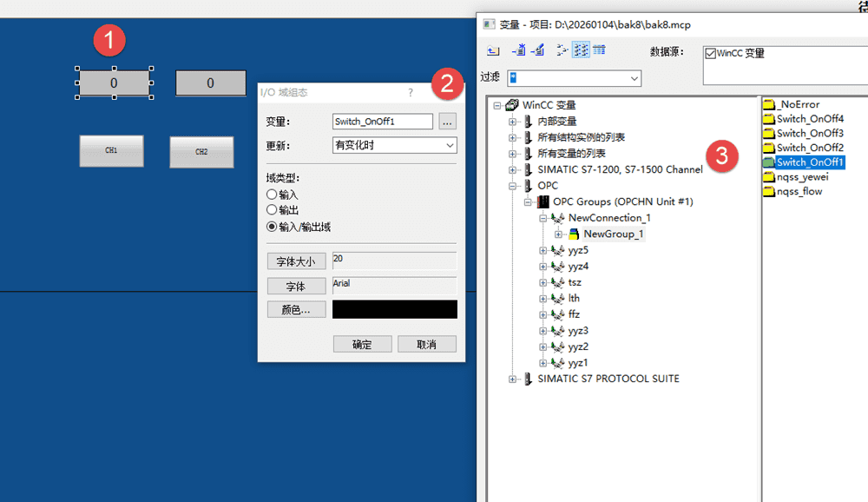Click the 字体大小 font size button

(297, 261)
